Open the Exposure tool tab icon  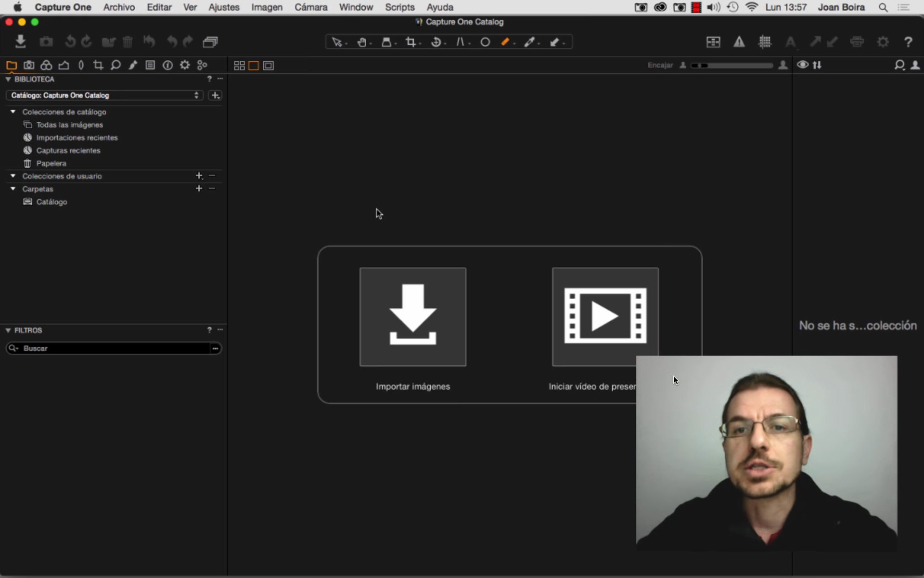tap(64, 65)
